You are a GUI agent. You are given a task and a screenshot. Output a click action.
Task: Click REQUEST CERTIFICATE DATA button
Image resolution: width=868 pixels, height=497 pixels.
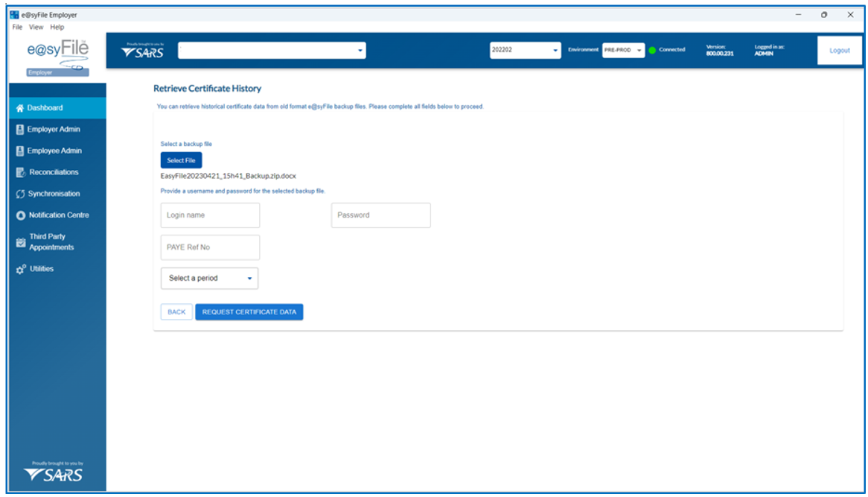[249, 312]
